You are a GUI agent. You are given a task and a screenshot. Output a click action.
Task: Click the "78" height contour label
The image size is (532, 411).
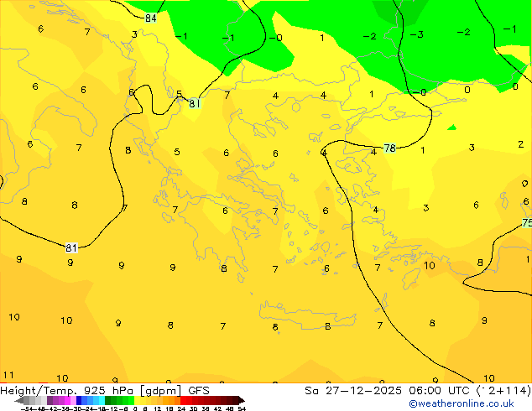pyautogui.click(x=390, y=148)
